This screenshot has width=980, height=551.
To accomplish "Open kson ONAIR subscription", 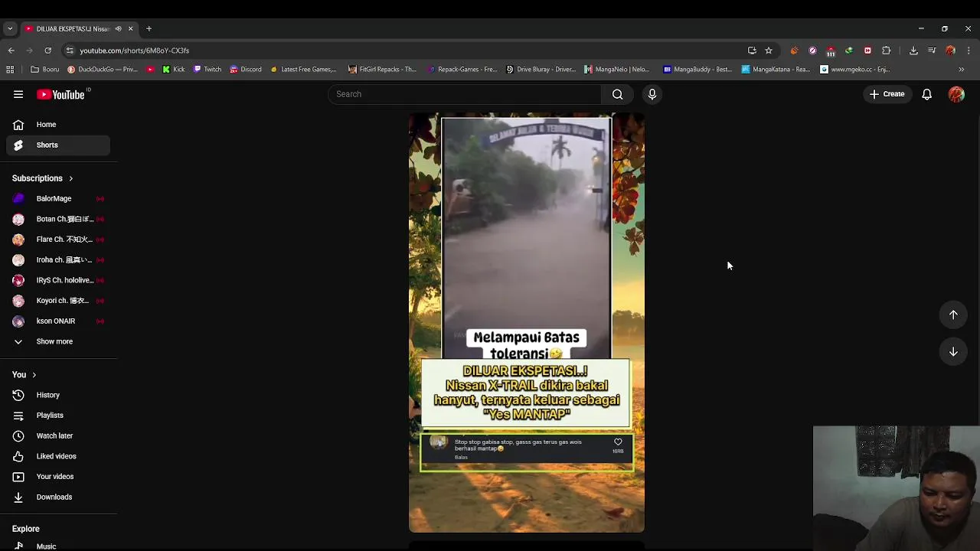I will click(58, 321).
